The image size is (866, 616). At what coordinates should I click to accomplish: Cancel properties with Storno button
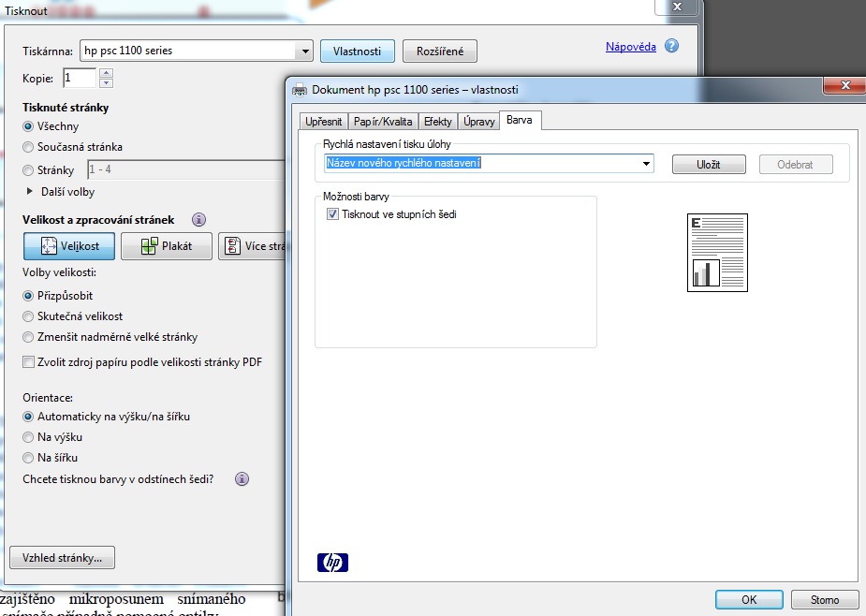tap(825, 599)
